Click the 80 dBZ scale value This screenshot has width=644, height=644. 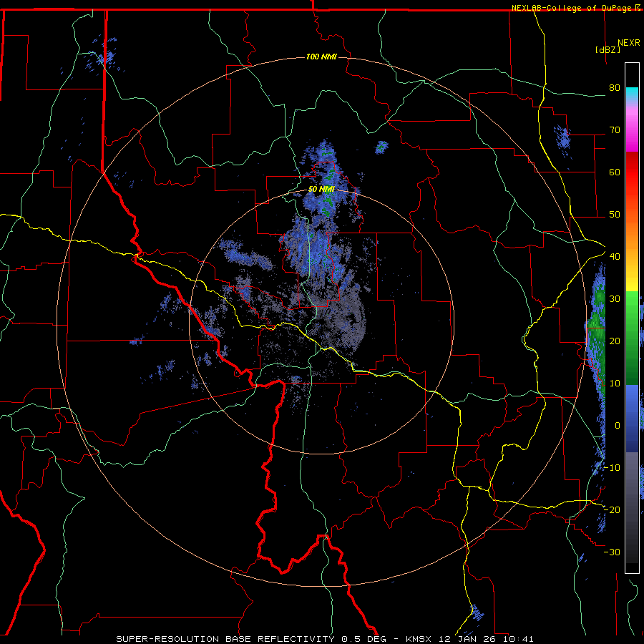pos(615,88)
